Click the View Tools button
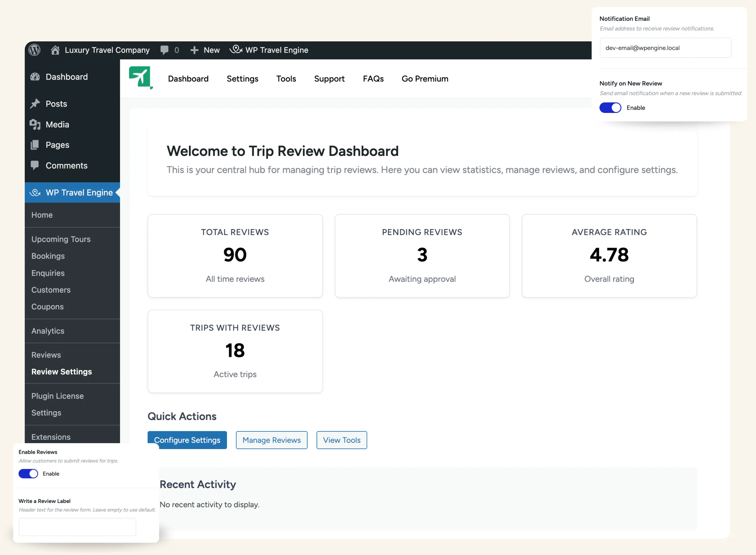 pyautogui.click(x=341, y=440)
